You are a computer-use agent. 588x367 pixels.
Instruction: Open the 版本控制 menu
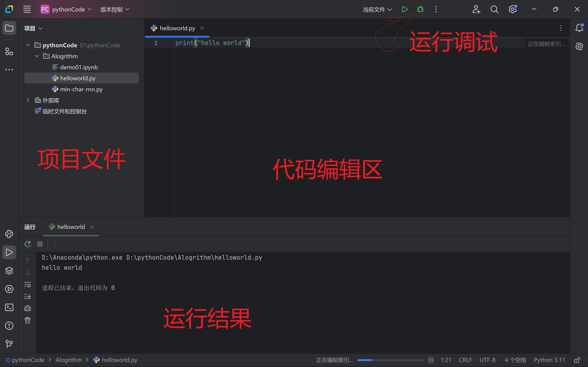[x=115, y=9]
